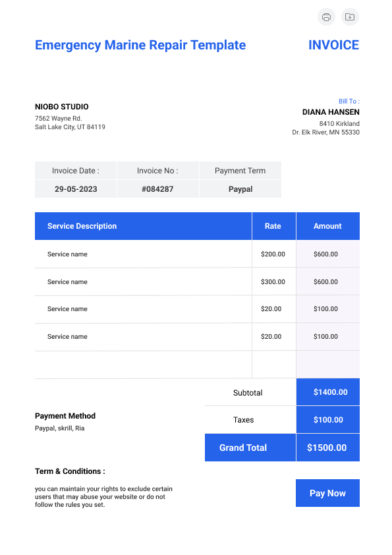Viewport: 392px width, 555px height.
Task: Click Service name in the $200.00 row
Action: tap(67, 254)
